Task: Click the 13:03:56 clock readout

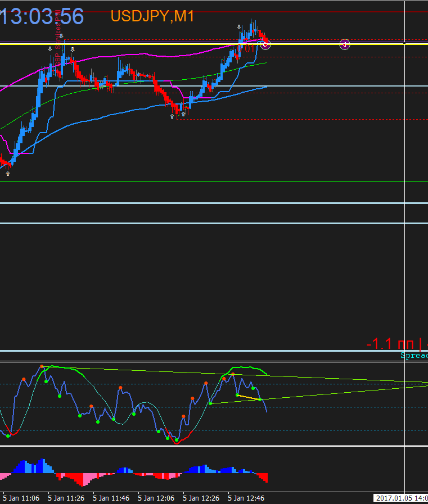Action: tap(42, 16)
